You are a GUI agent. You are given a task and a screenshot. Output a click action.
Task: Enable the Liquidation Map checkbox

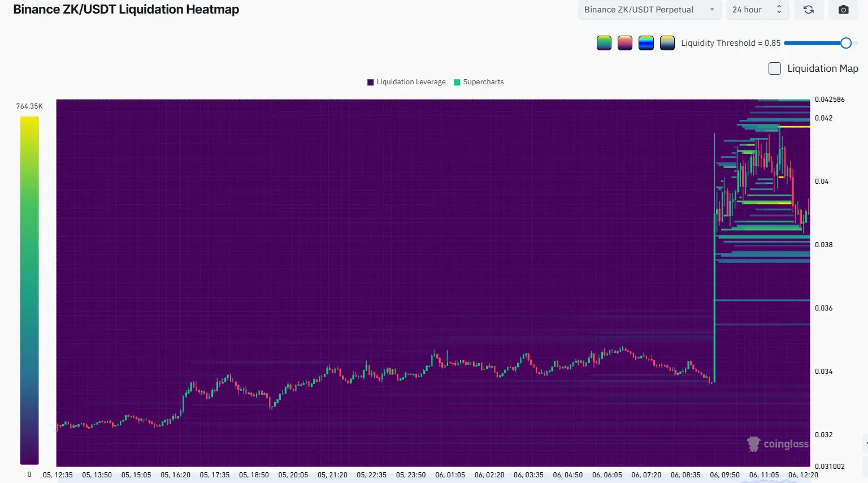pos(774,68)
